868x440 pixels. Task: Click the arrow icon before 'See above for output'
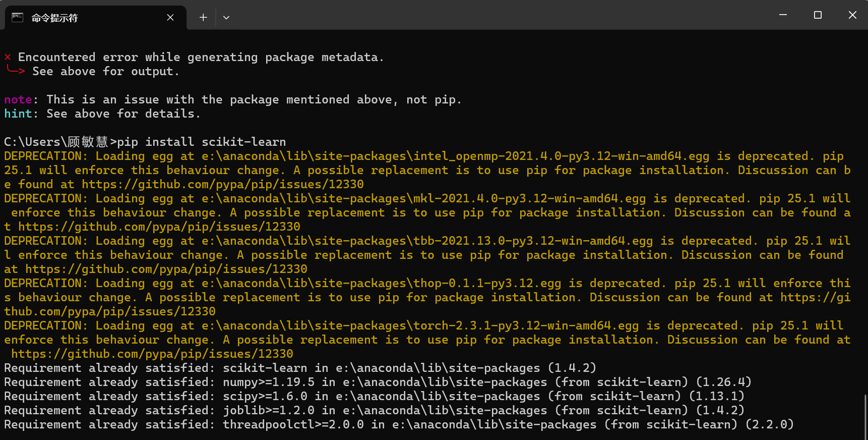[x=15, y=71]
